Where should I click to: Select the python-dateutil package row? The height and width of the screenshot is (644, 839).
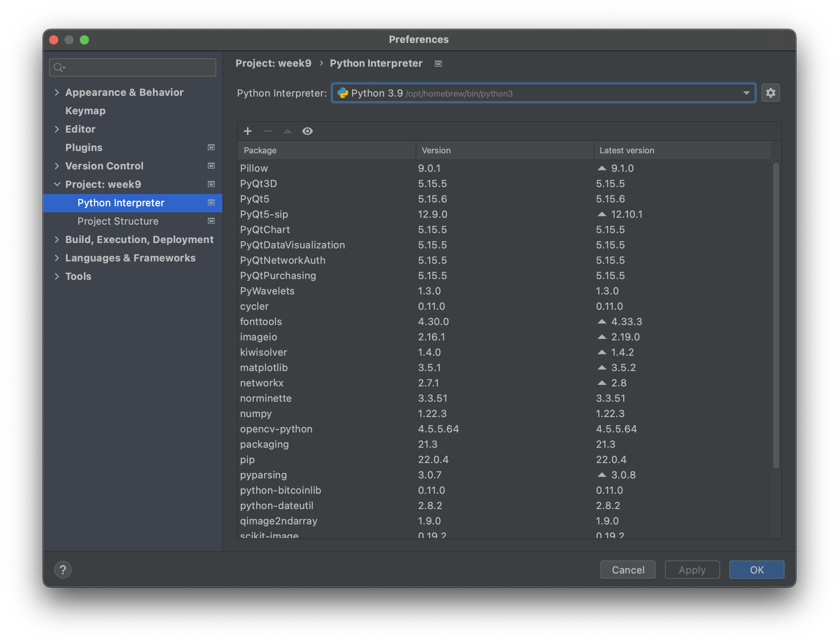pos(504,505)
